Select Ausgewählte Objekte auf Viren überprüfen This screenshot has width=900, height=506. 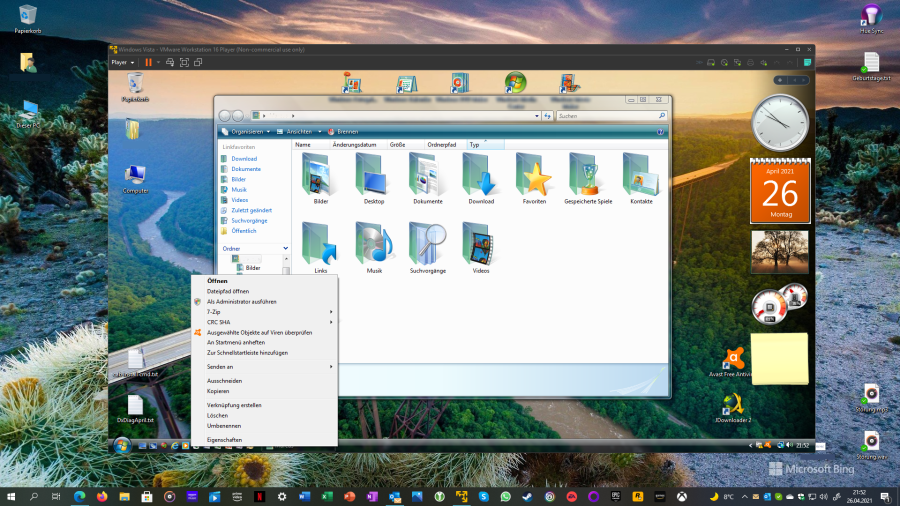264,333
